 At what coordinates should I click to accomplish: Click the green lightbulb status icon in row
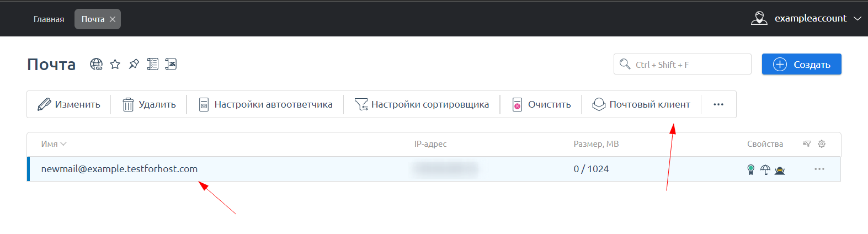pos(750,170)
